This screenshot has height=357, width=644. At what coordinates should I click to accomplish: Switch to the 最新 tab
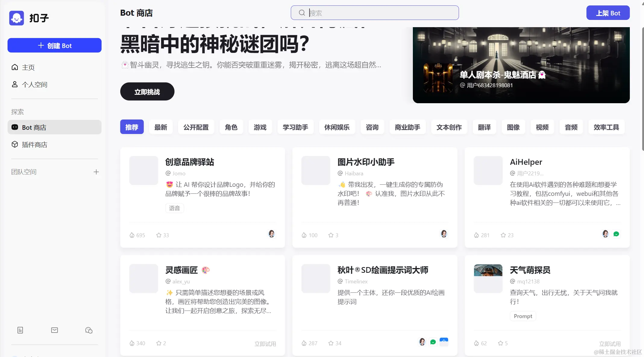point(161,127)
